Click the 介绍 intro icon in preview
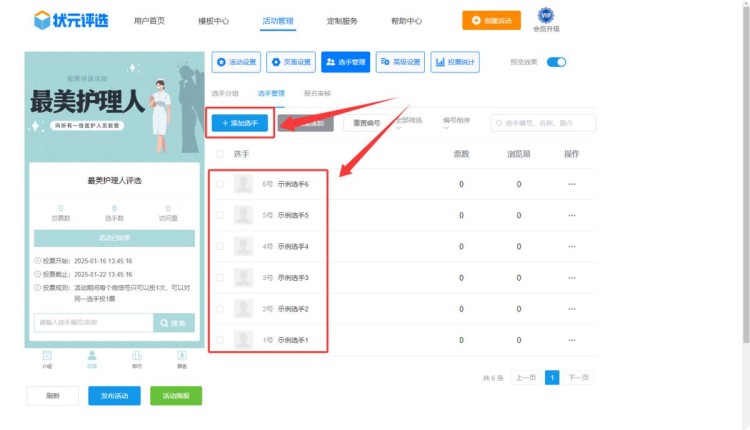 point(47,357)
